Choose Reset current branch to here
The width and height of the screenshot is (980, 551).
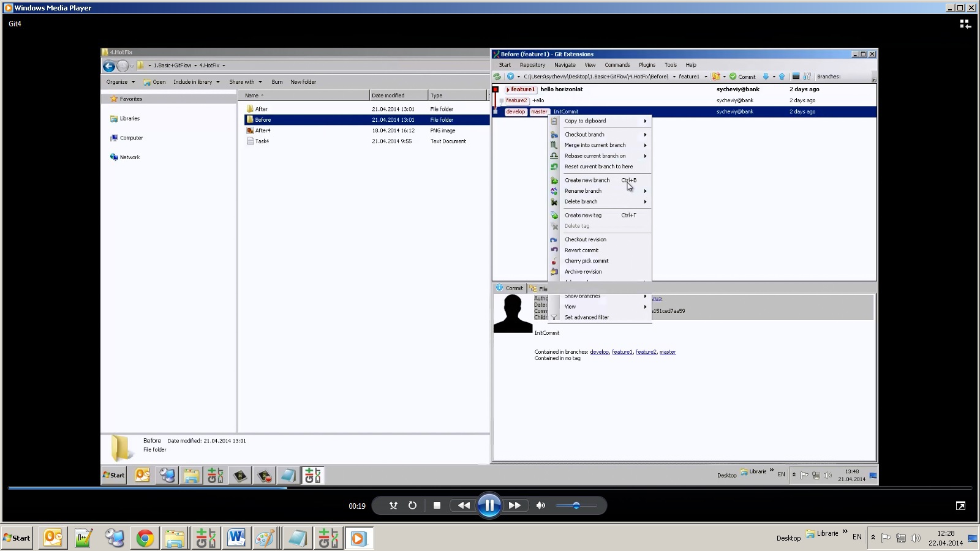pyautogui.click(x=600, y=167)
